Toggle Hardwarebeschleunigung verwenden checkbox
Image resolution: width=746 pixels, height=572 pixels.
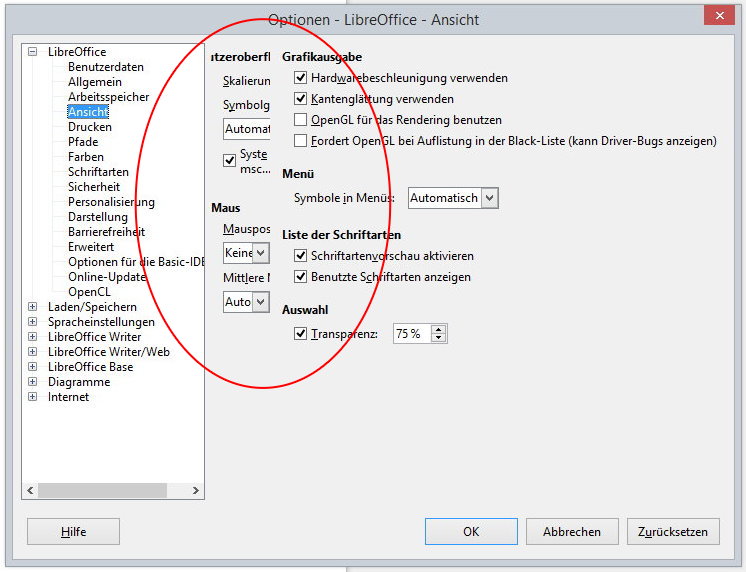click(x=300, y=78)
